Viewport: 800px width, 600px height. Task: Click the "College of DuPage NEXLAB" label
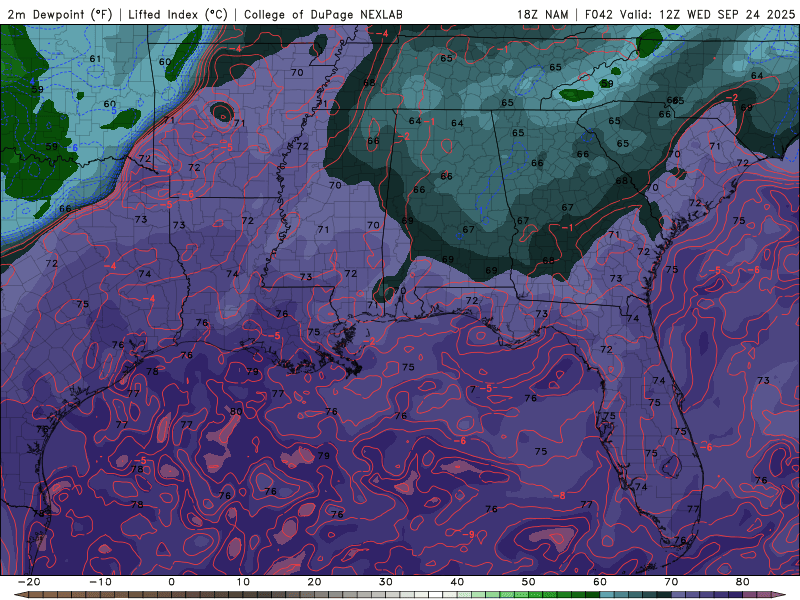pos(323,14)
